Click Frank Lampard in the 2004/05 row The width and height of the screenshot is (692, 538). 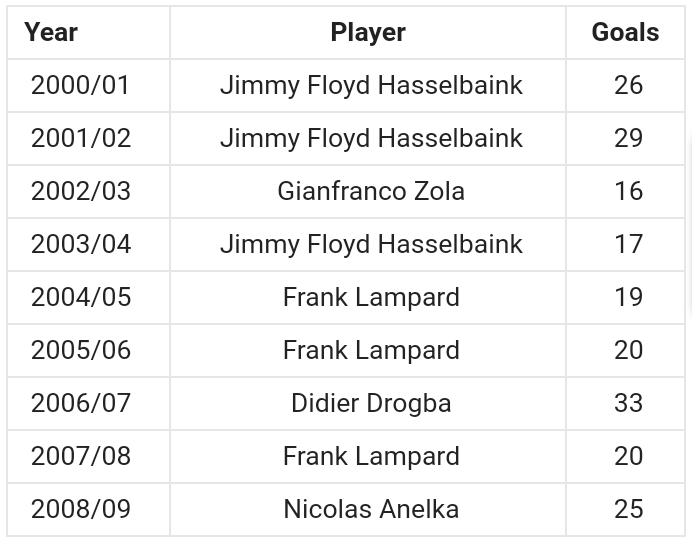(371, 297)
